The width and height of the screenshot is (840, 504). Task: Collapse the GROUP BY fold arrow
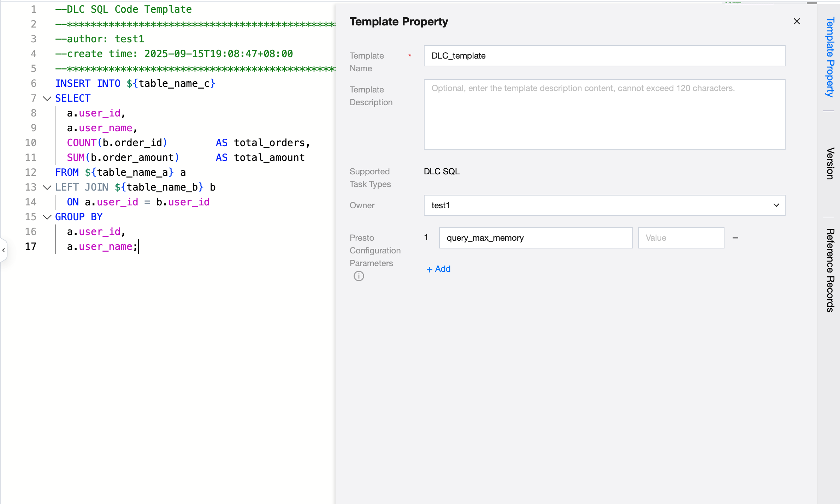pyautogui.click(x=47, y=217)
